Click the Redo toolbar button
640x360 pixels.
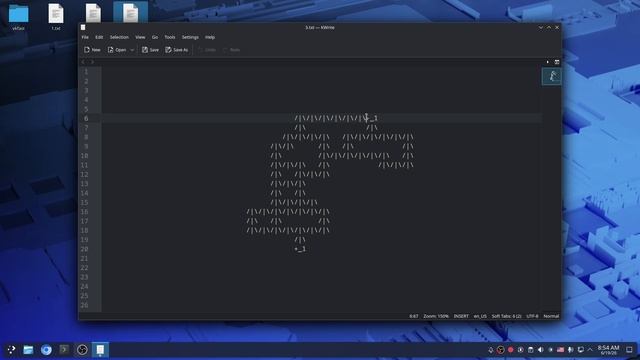click(x=232, y=50)
